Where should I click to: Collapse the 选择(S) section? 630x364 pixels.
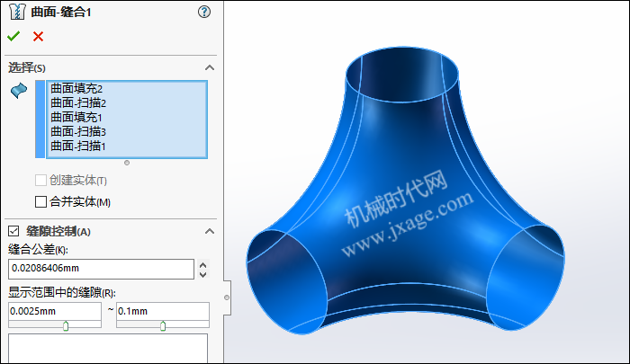click(x=210, y=67)
